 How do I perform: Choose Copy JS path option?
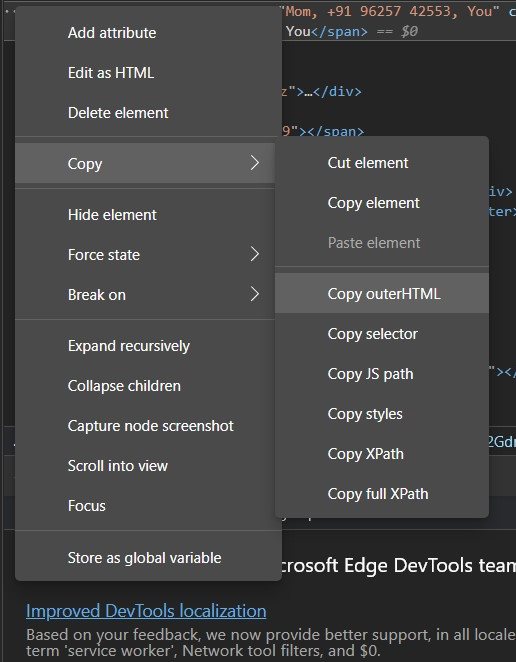pyautogui.click(x=382, y=374)
